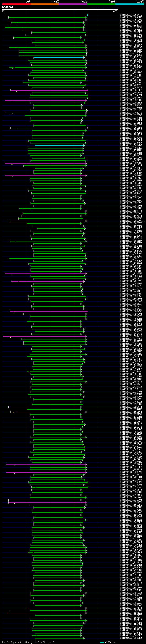The image size is (146, 644).
Task: Select UniRef100_A2ZER9 label
Action: tap(131, 63)
